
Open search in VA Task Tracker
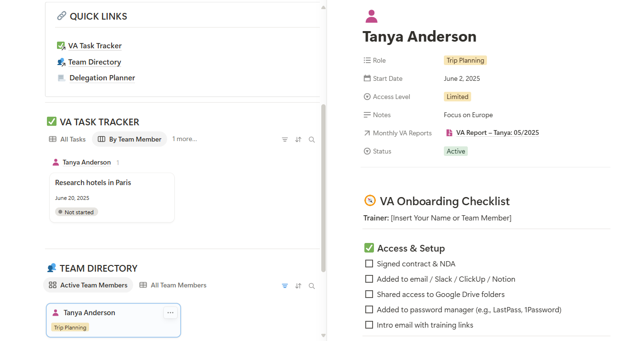[312, 140]
